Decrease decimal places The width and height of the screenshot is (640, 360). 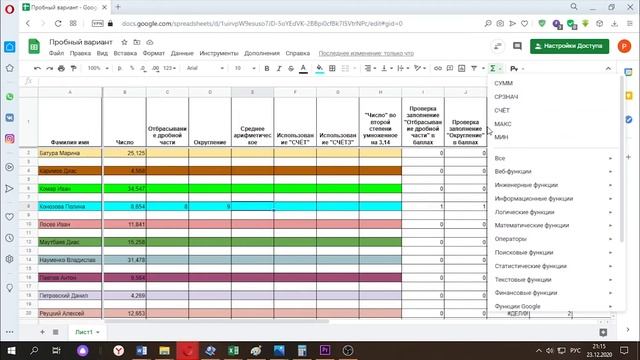143,68
